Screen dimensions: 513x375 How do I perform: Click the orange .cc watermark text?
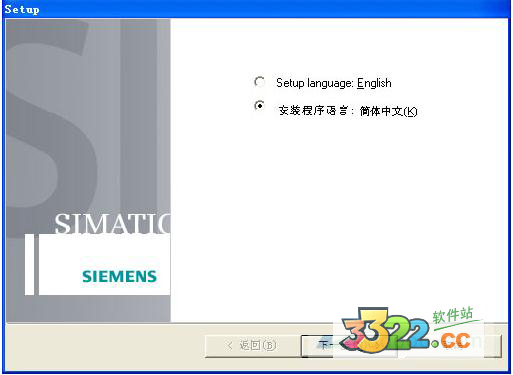coord(451,340)
